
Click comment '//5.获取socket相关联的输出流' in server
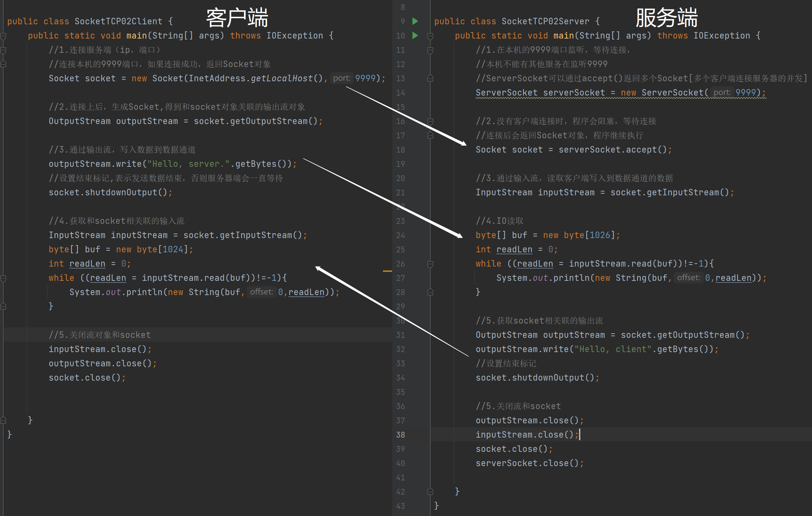(539, 321)
